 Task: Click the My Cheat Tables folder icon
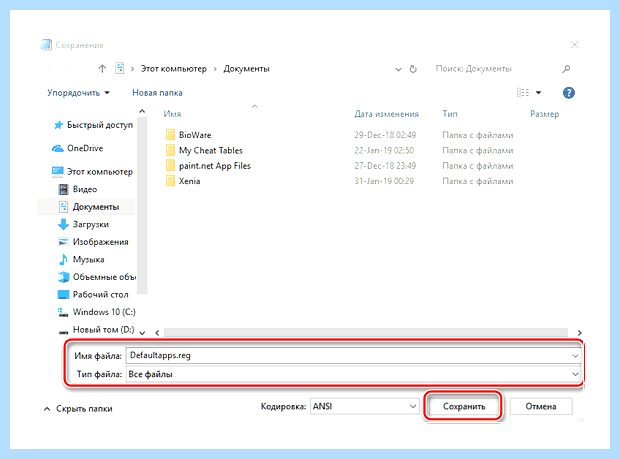pyautogui.click(x=170, y=150)
